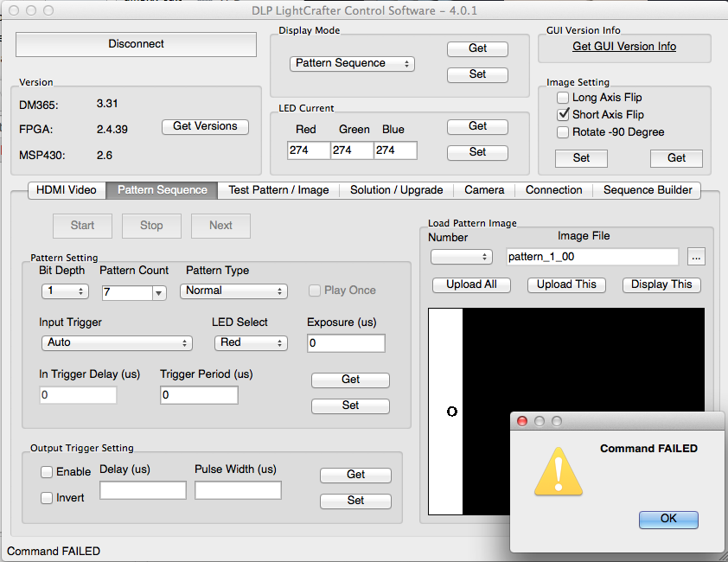Uncheck Short Axis Flip checkbox
728x562 pixels.
tap(563, 114)
